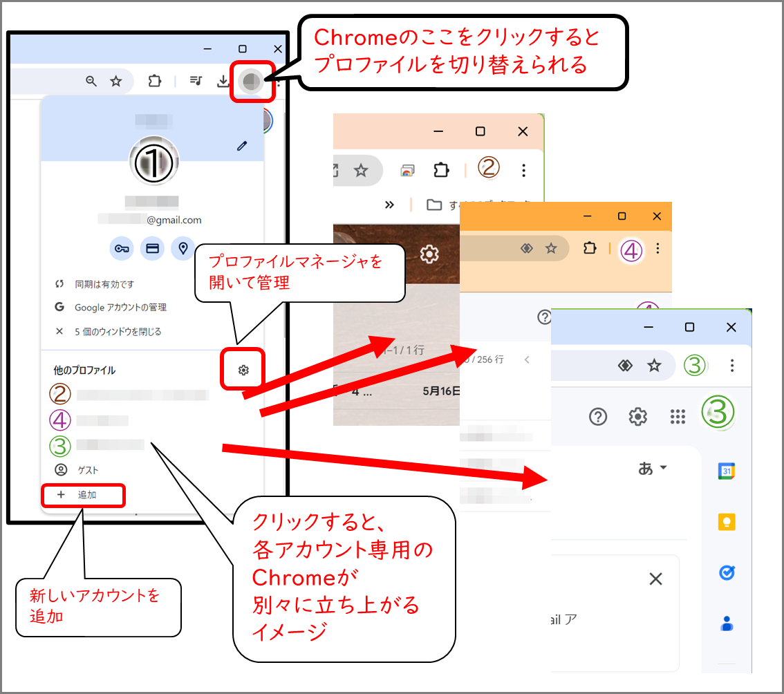Open downloads icon in left window toolbar
The width and height of the screenshot is (784, 694).
223,81
